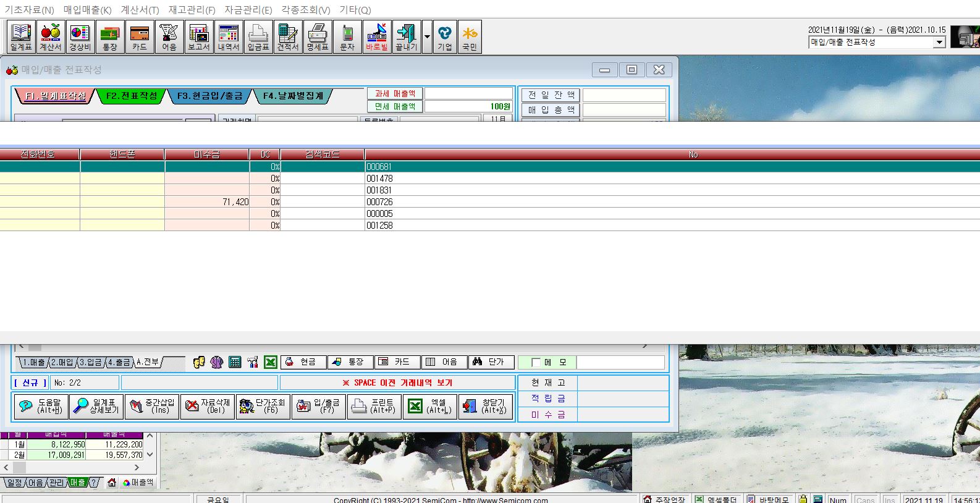The height and width of the screenshot is (503, 980).
Task: Click the 단가조회 (F6) button
Action: [x=263, y=406]
